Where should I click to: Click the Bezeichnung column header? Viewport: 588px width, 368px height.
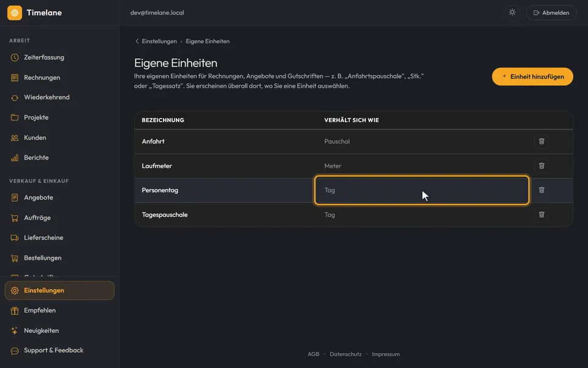pyautogui.click(x=163, y=120)
